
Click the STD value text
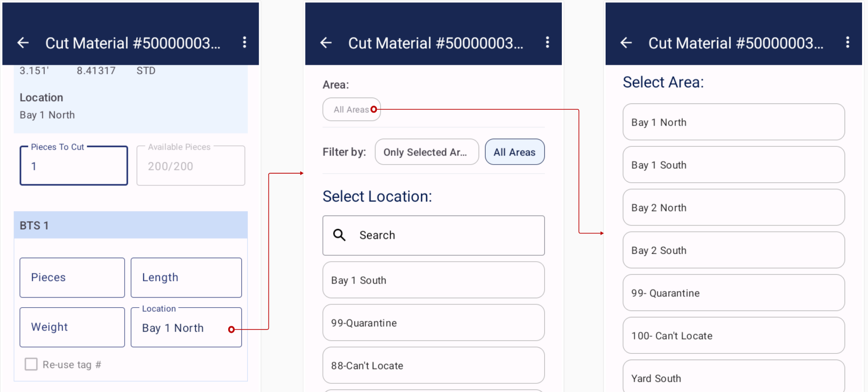click(146, 71)
